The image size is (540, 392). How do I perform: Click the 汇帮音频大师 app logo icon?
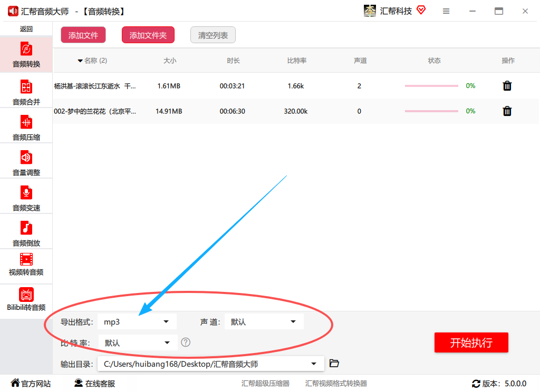click(x=13, y=12)
